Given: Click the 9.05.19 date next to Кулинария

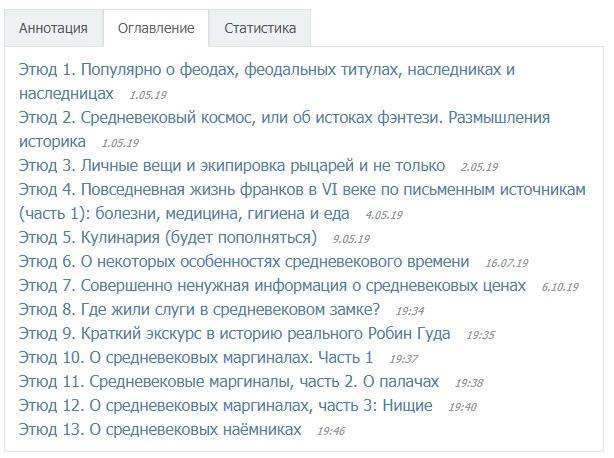Looking at the screenshot, I should click(x=350, y=239).
